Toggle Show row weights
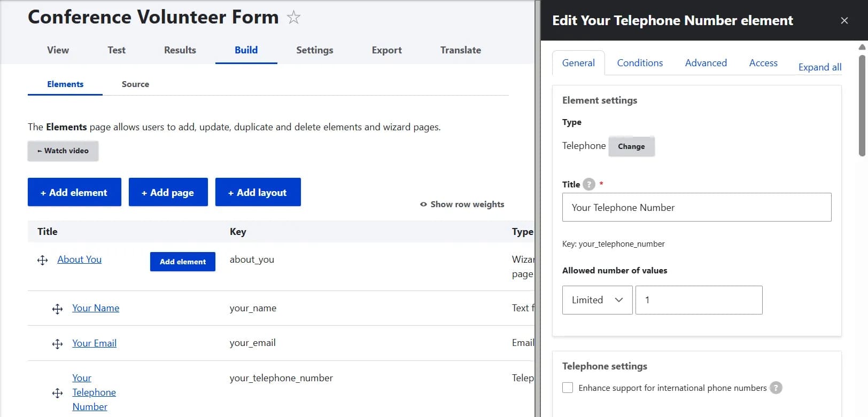Screen dimensions: 868x417 (x=462, y=204)
